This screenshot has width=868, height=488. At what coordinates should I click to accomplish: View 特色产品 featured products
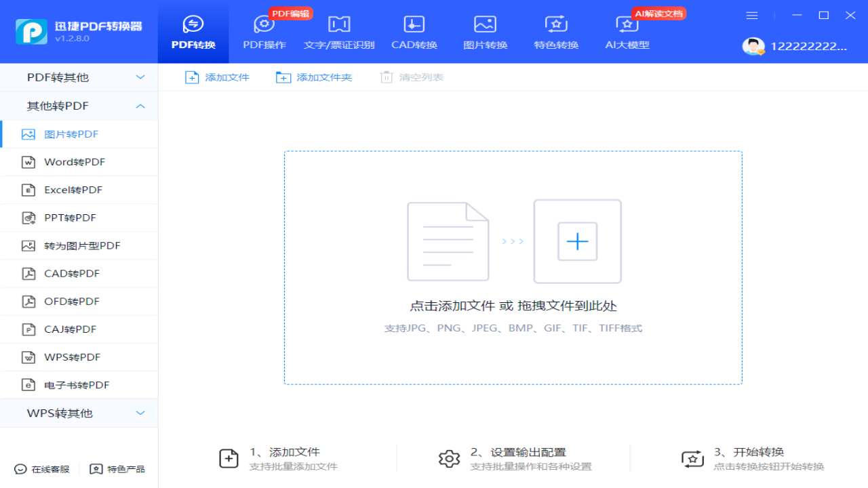[117, 468]
